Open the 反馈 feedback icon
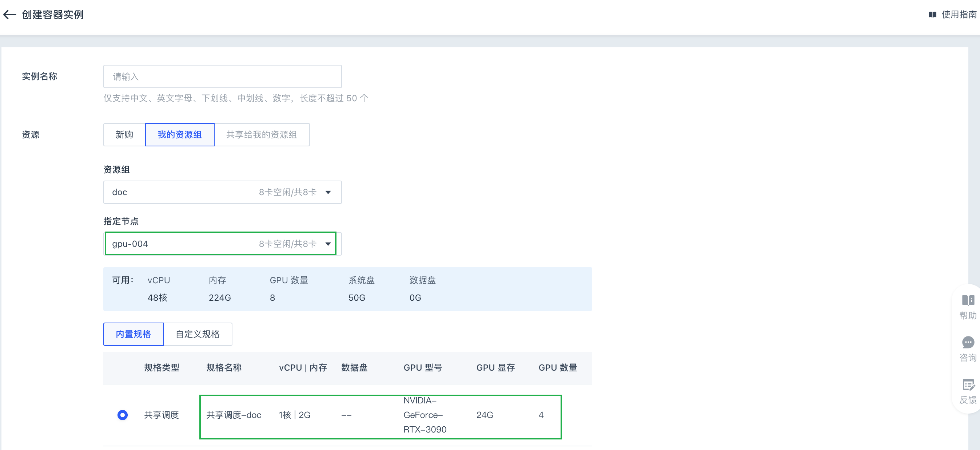 [x=968, y=385]
